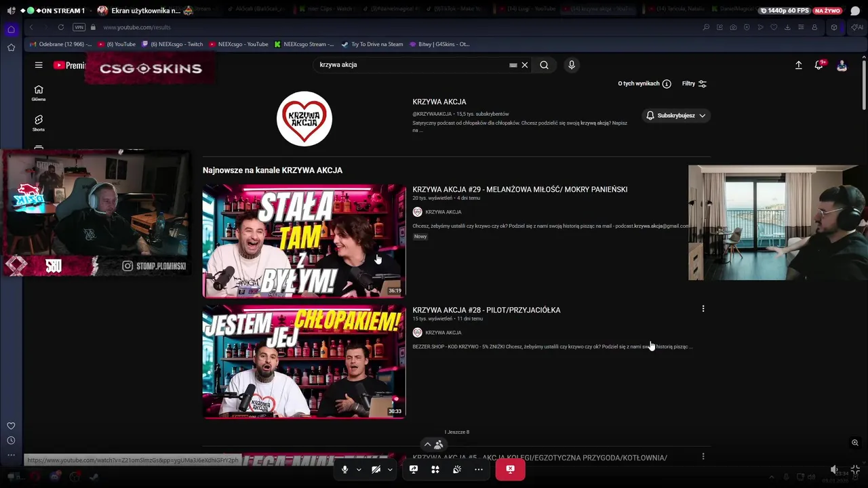Open Subskrybujesz subscription dropdown
The height and width of the screenshot is (488, 868).
pos(675,116)
